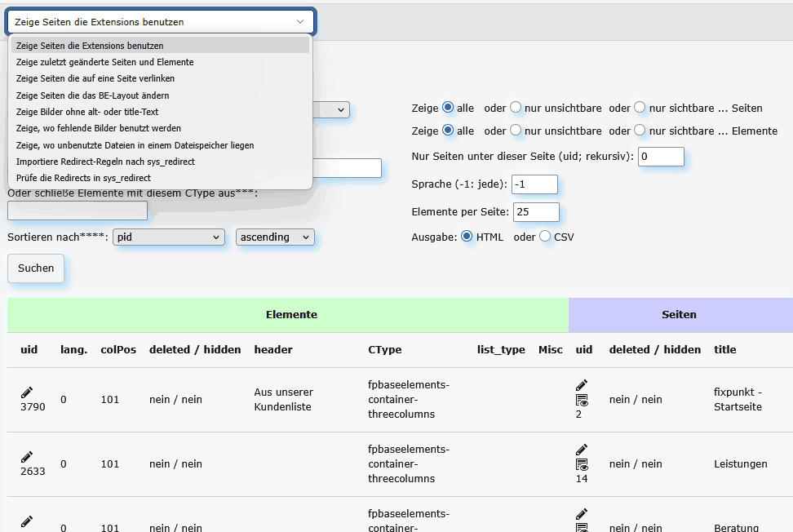
Task: Click CType cell in row 2633
Action: [x=409, y=463]
